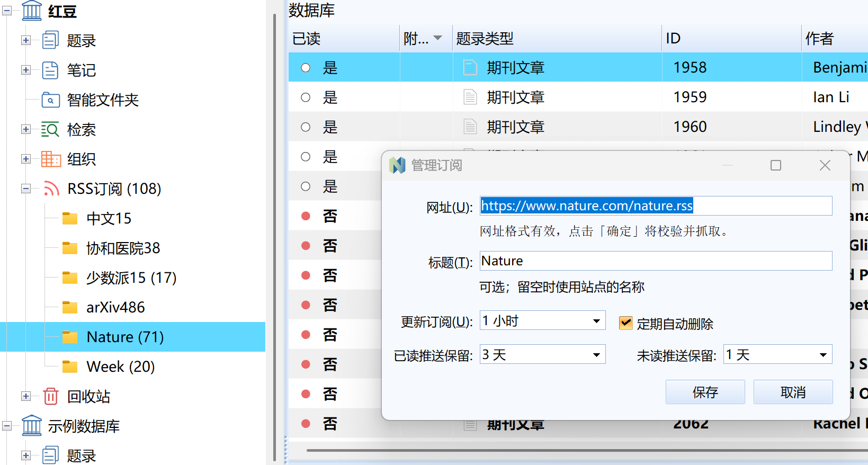Click the 示例数据库 library icon
The width and height of the screenshot is (868, 465).
pyautogui.click(x=32, y=425)
